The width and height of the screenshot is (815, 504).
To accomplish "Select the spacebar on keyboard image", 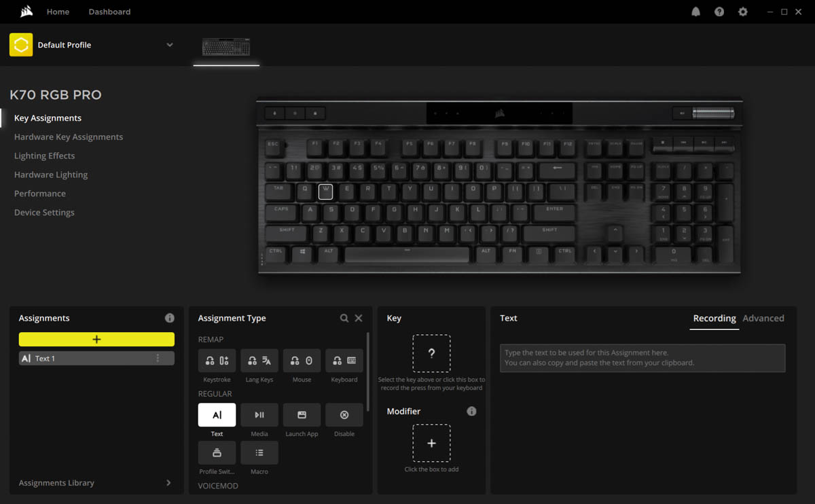I will 407,254.
